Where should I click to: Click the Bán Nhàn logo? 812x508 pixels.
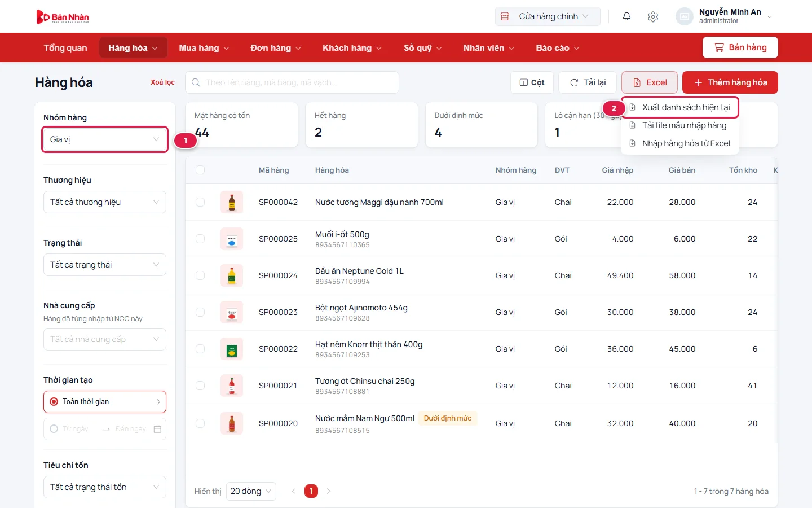click(x=63, y=17)
